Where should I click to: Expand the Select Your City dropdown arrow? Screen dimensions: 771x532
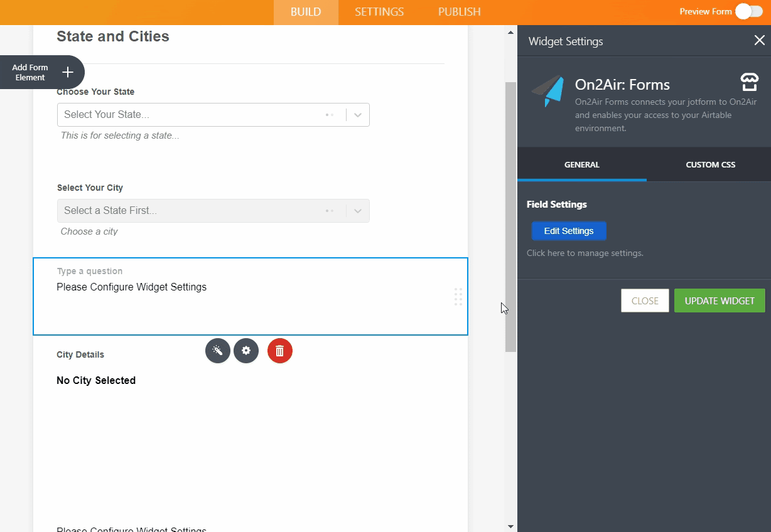click(358, 211)
